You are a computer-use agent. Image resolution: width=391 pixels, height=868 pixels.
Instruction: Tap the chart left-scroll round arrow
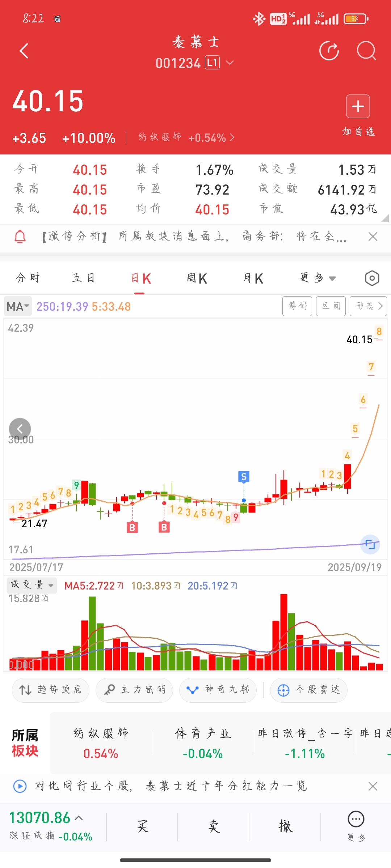click(20, 429)
